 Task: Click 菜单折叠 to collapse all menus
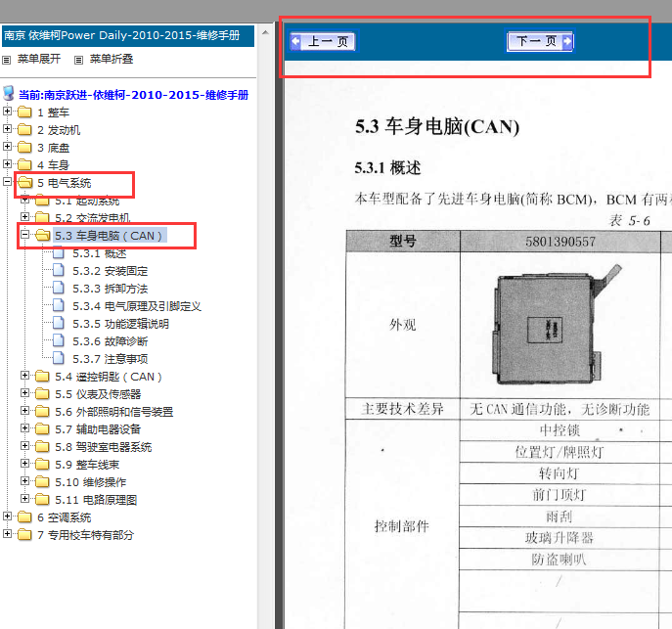[x=112, y=59]
